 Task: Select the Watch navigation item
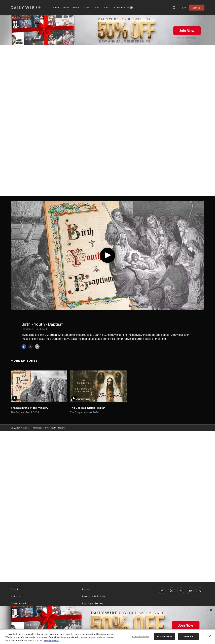[x=76, y=8]
